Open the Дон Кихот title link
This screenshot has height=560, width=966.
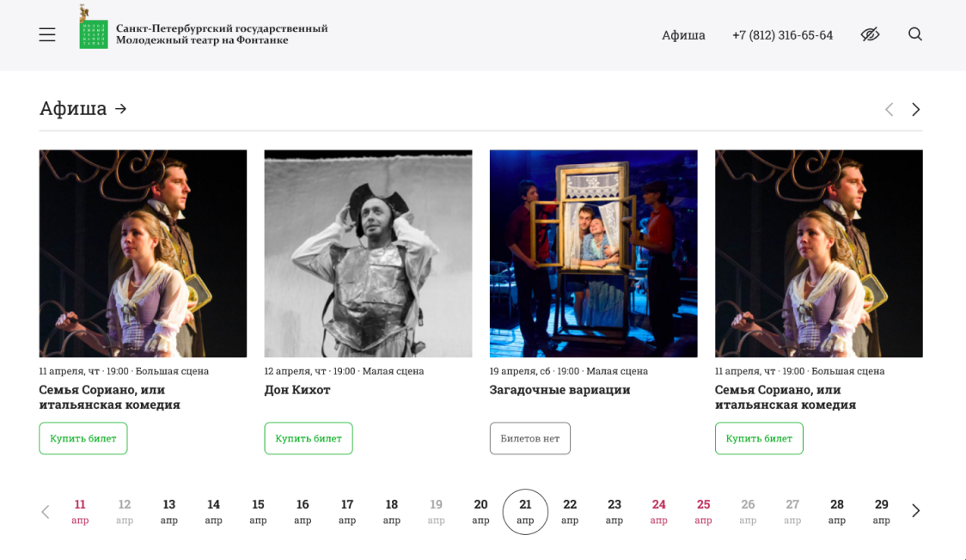[297, 390]
